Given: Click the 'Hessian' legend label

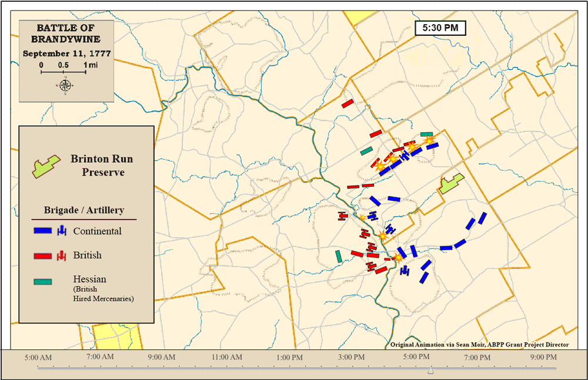Looking at the screenshot, I should 89,279.
